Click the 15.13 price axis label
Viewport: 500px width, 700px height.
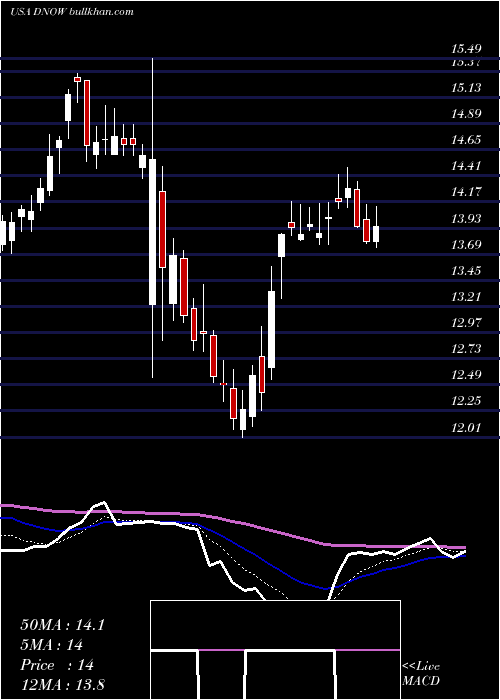click(x=467, y=88)
